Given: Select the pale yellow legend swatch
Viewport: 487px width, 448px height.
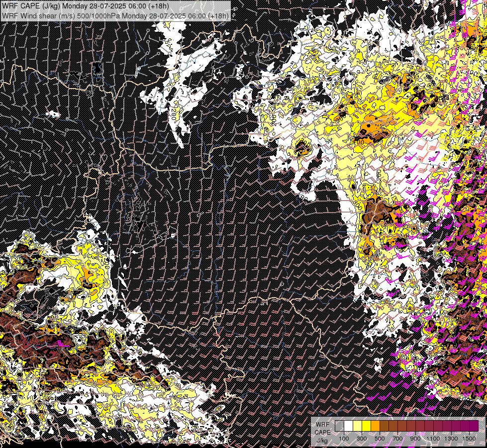Looking at the screenshot, I should [358, 426].
